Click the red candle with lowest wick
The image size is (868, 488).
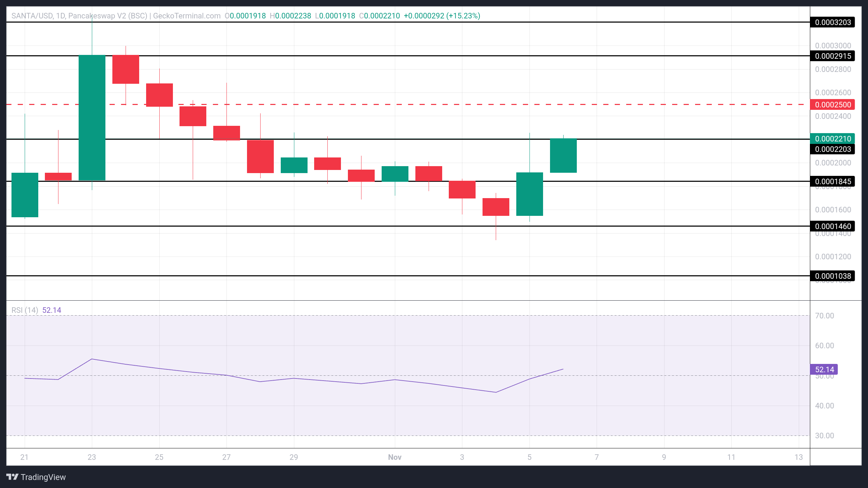click(496, 207)
